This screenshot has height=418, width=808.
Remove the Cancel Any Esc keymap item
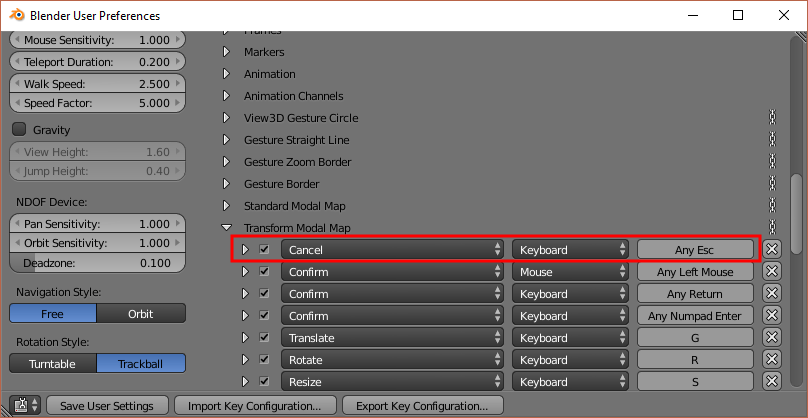[771, 249]
